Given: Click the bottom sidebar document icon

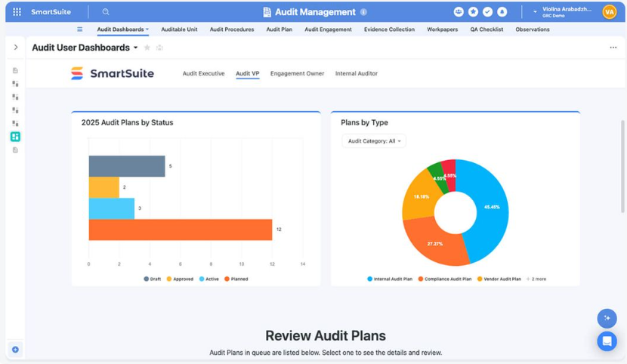Looking at the screenshot, I should (15, 150).
